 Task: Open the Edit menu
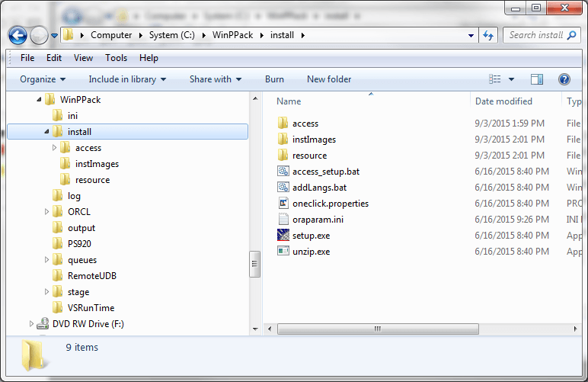click(54, 58)
